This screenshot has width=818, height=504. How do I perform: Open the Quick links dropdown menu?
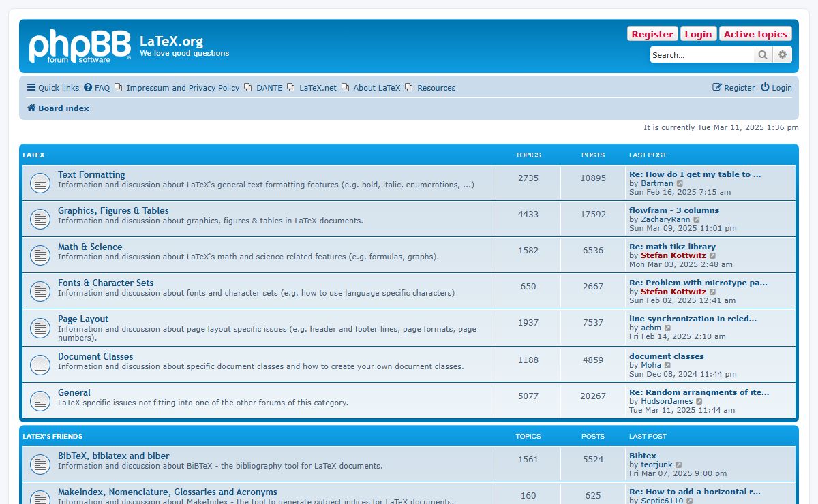click(x=53, y=88)
